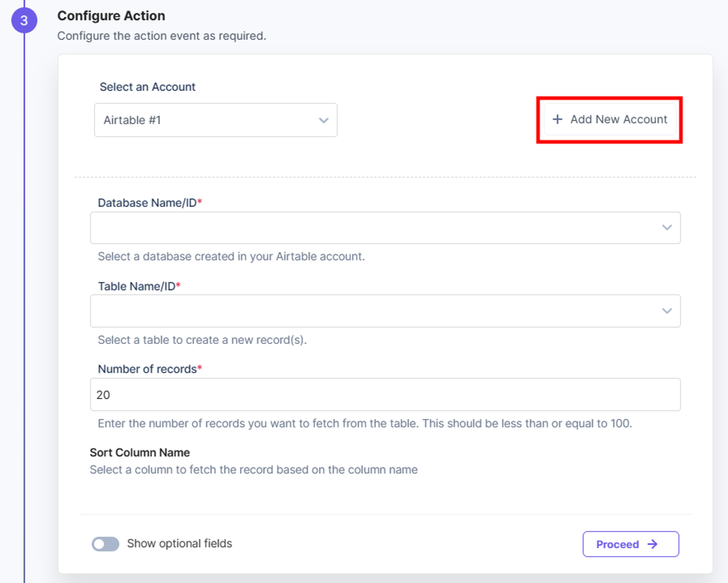Click the Database Name/ID label

[150, 203]
